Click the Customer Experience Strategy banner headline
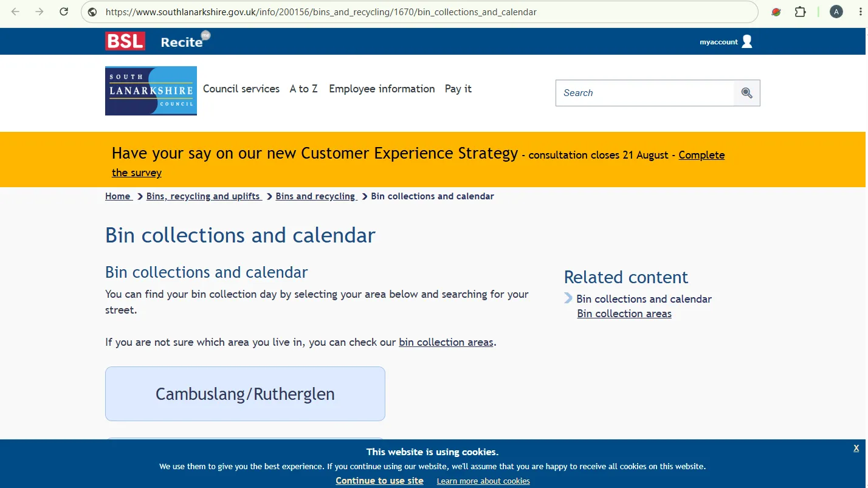This screenshot has height=488, width=868. click(x=315, y=153)
